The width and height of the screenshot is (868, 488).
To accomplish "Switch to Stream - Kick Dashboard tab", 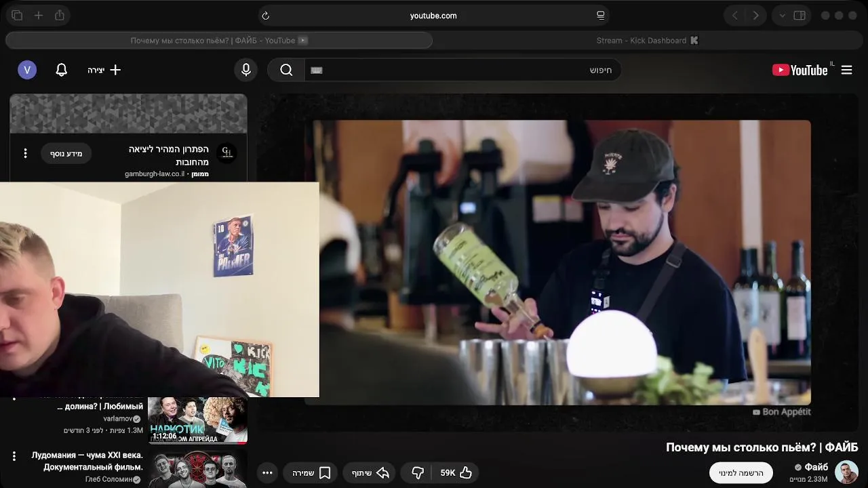I will [x=648, y=41].
